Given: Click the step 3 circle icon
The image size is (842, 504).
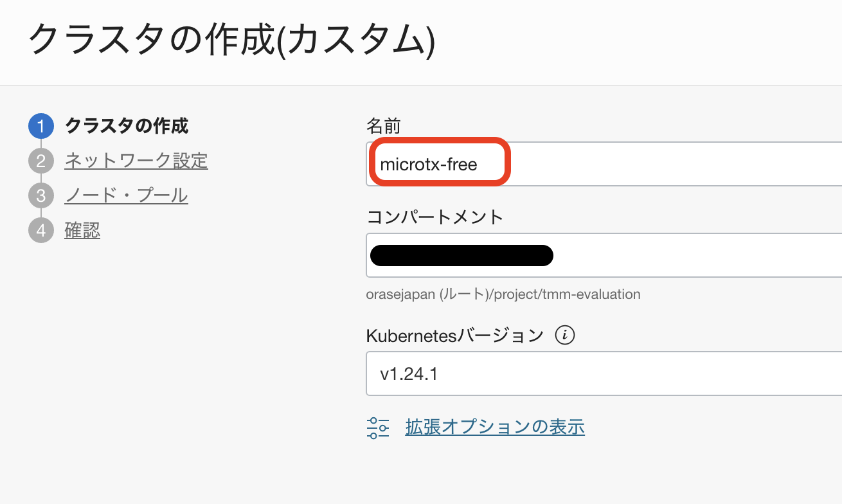Looking at the screenshot, I should (x=41, y=195).
